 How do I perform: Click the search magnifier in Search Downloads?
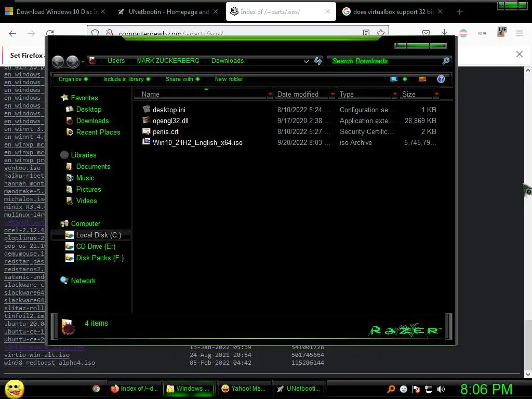pyautogui.click(x=446, y=61)
